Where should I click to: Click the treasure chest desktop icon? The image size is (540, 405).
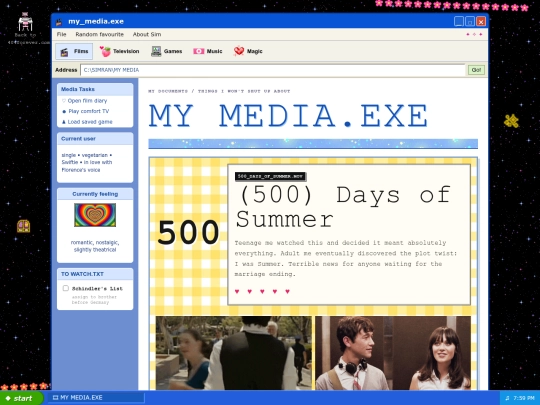(x=23, y=226)
